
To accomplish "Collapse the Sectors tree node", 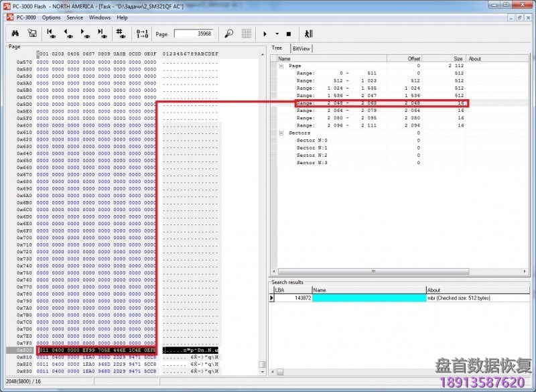I will tap(282, 133).
